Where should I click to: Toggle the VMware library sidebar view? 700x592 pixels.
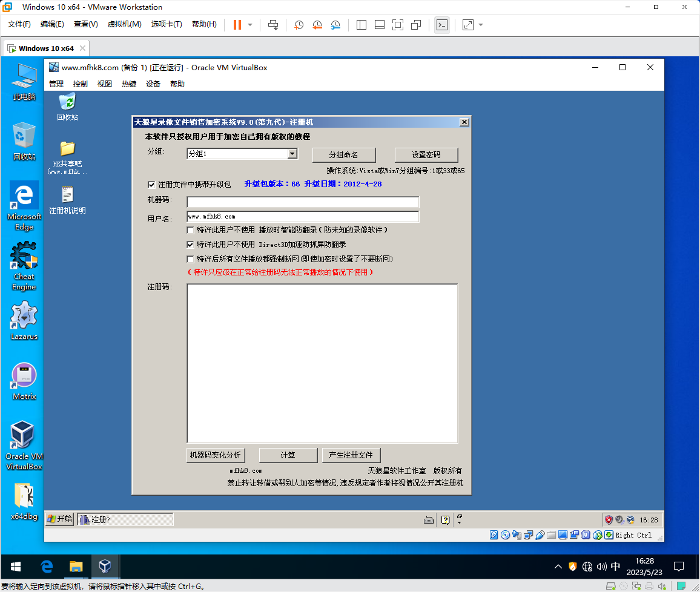tap(362, 25)
